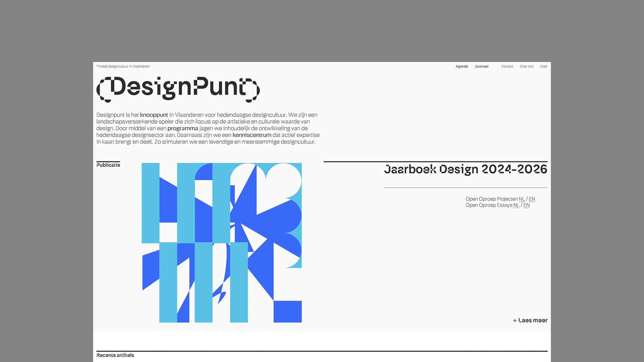
Task: Click the DesignPunt logo
Action: click(x=178, y=88)
